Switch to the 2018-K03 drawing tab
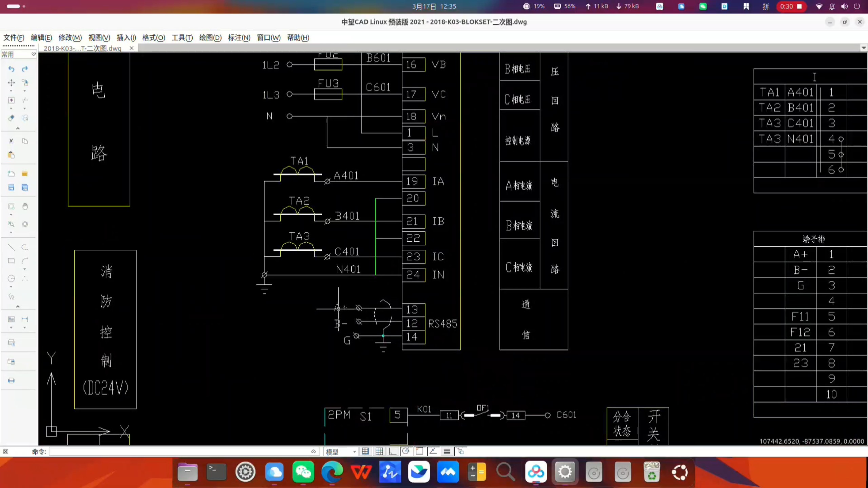This screenshot has width=868, height=488. [x=82, y=48]
